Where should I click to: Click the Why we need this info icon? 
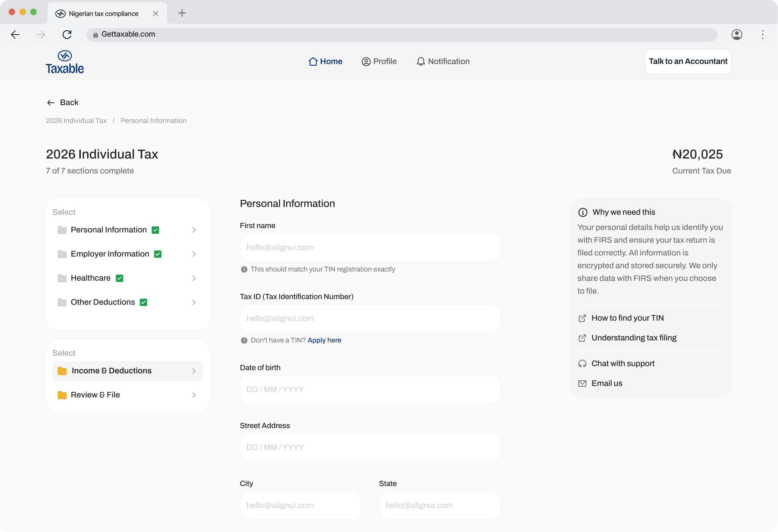pos(583,212)
